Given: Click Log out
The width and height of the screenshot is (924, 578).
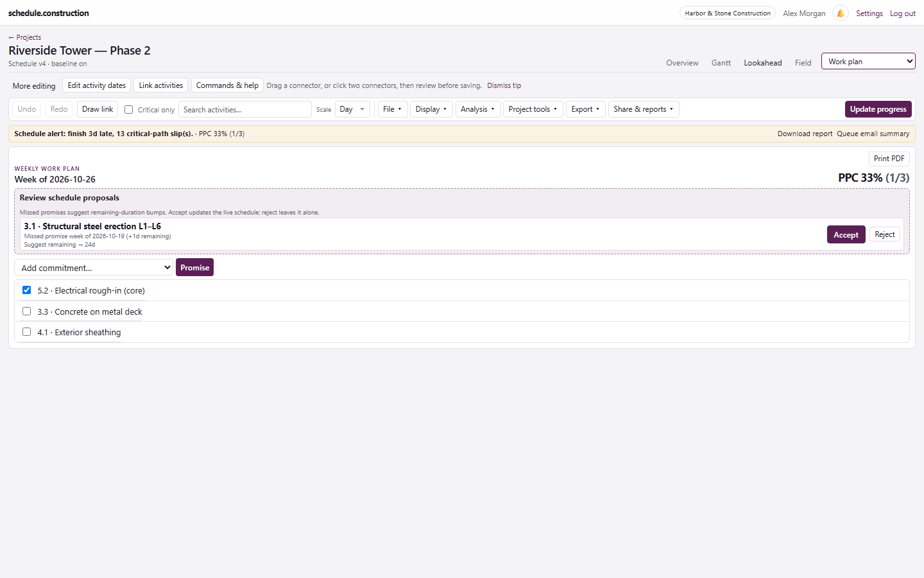Looking at the screenshot, I should click(903, 13).
